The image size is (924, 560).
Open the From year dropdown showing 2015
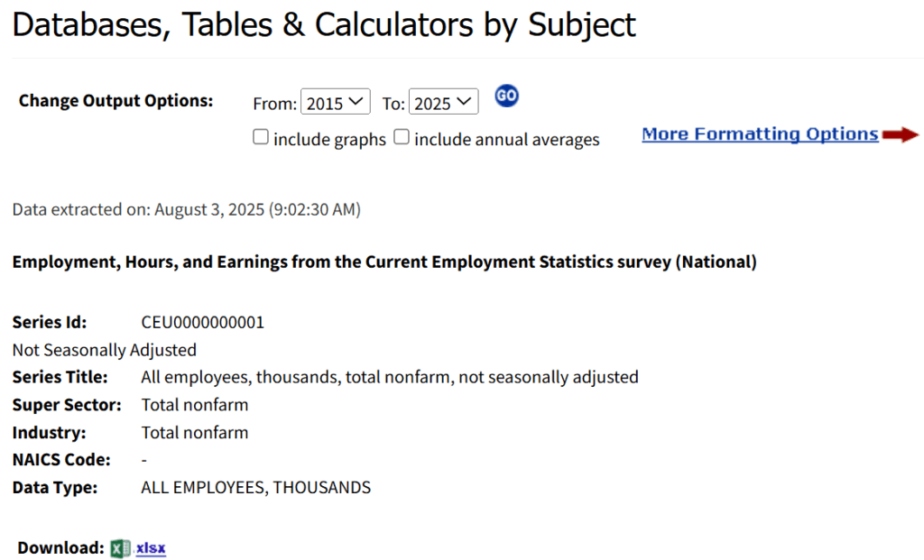point(336,103)
